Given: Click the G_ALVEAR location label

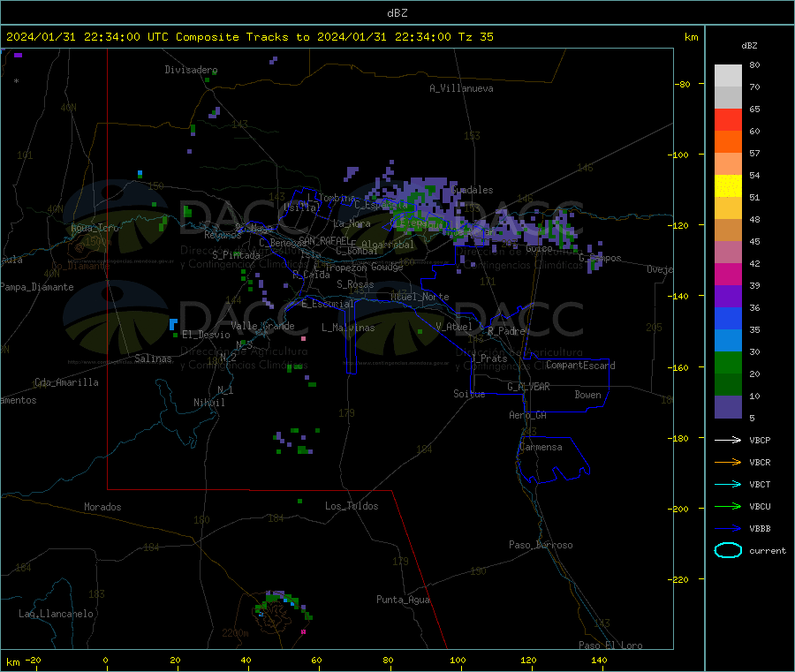Looking at the screenshot, I should (528, 387).
